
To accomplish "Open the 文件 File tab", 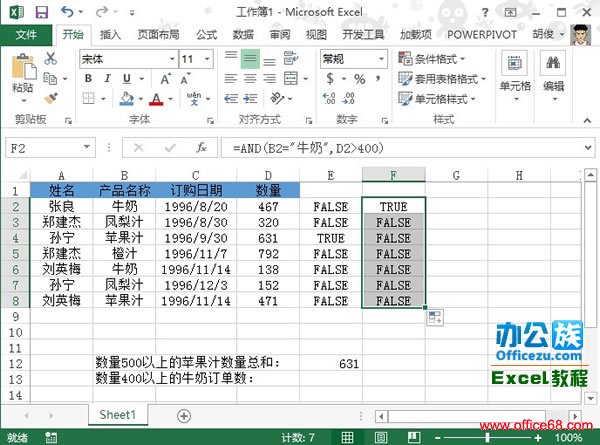I will pos(26,35).
